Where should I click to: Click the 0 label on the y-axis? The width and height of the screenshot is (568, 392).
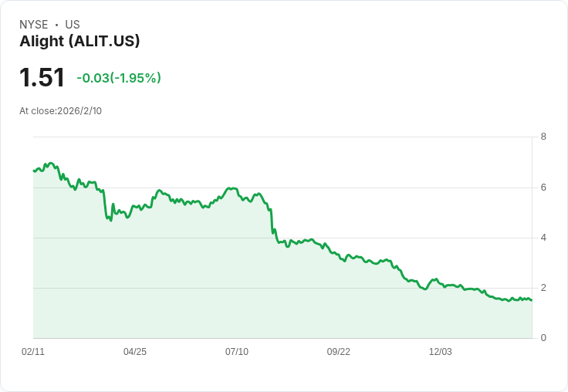point(543,338)
